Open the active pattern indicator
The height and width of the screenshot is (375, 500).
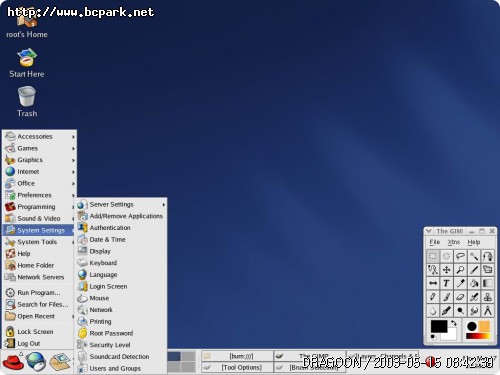(484, 326)
